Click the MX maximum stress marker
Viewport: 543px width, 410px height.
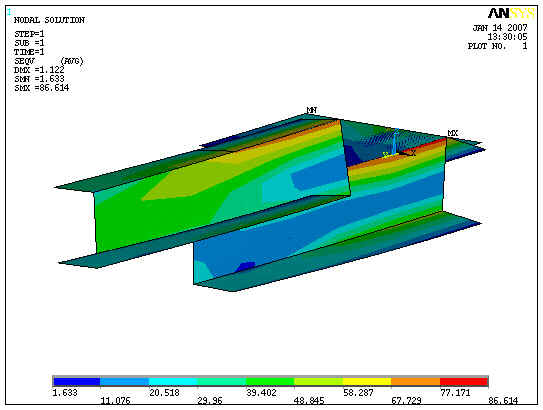coord(453,133)
